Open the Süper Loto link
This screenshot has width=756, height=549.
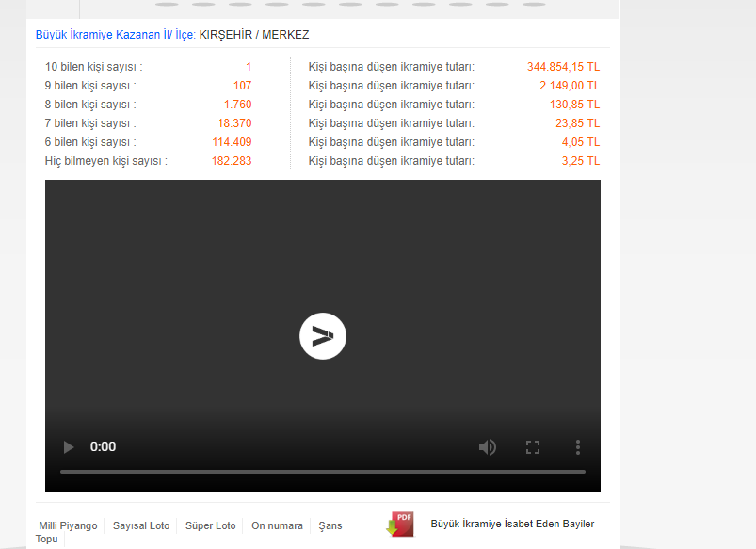click(x=210, y=525)
